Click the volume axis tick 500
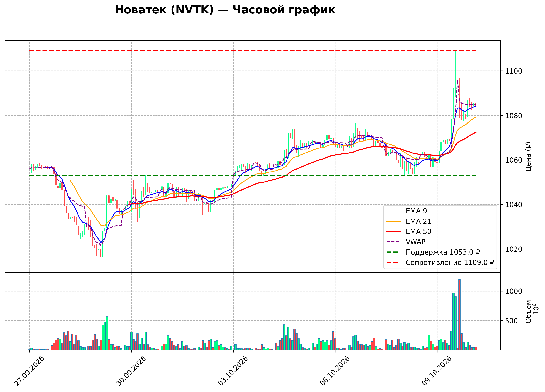 [x=512, y=321]
